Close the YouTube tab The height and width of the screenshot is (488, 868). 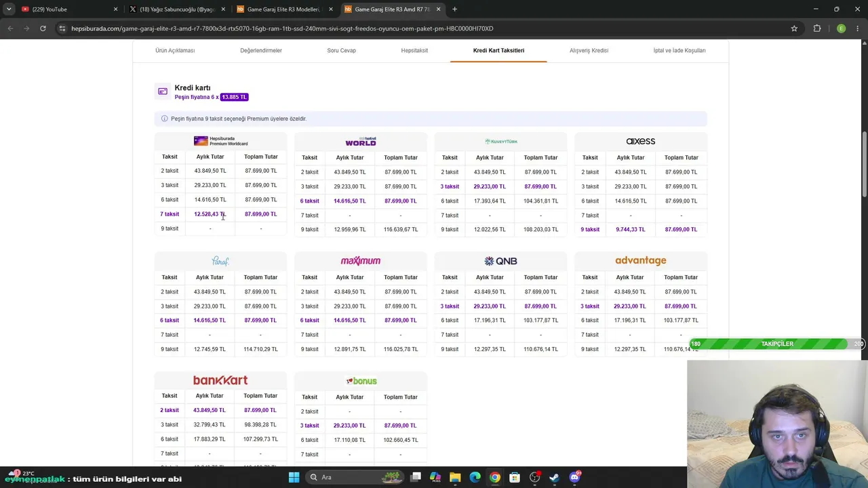115,9
